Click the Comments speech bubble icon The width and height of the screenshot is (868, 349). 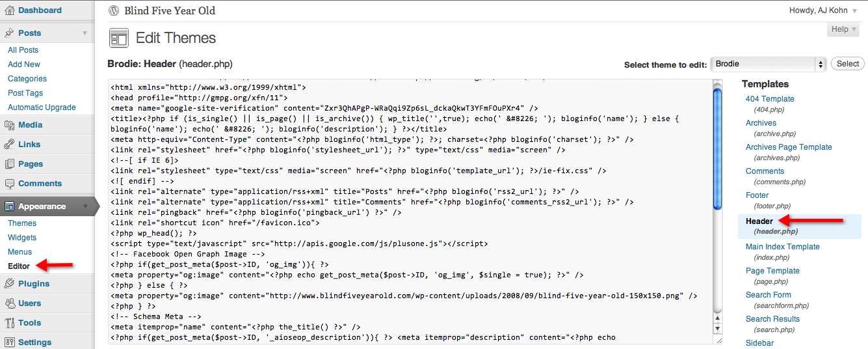coord(9,184)
